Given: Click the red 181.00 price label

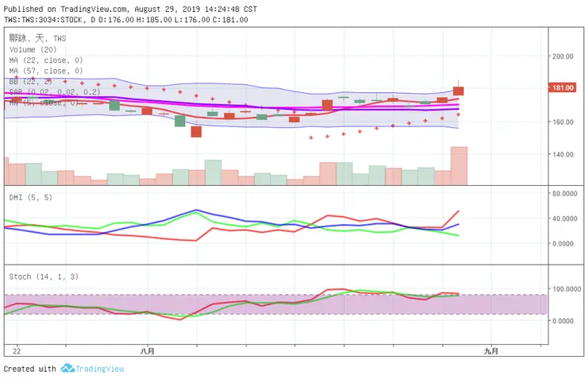Looking at the screenshot, I should click(x=562, y=87).
